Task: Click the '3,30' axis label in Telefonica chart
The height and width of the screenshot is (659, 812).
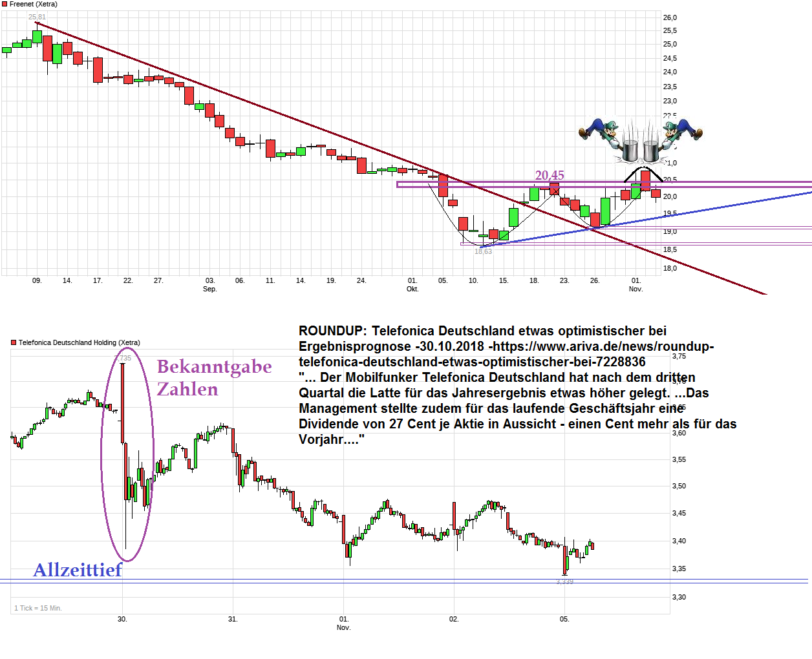Action: click(x=679, y=597)
